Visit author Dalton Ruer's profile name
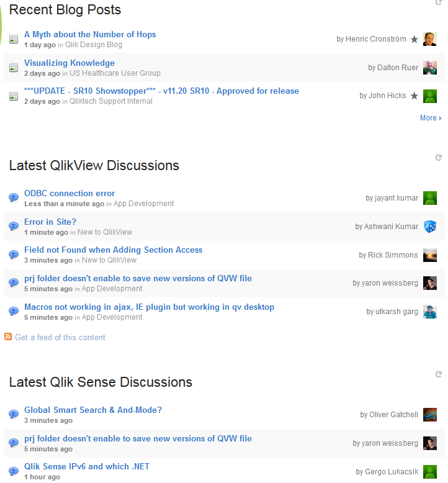Image resolution: width=448 pixels, height=483 pixels. [x=398, y=68]
